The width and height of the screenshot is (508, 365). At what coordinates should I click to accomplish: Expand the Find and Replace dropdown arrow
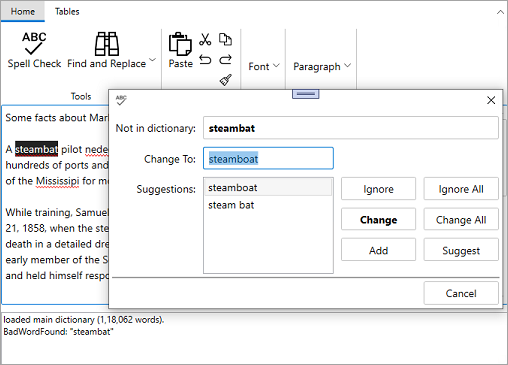pyautogui.click(x=152, y=60)
